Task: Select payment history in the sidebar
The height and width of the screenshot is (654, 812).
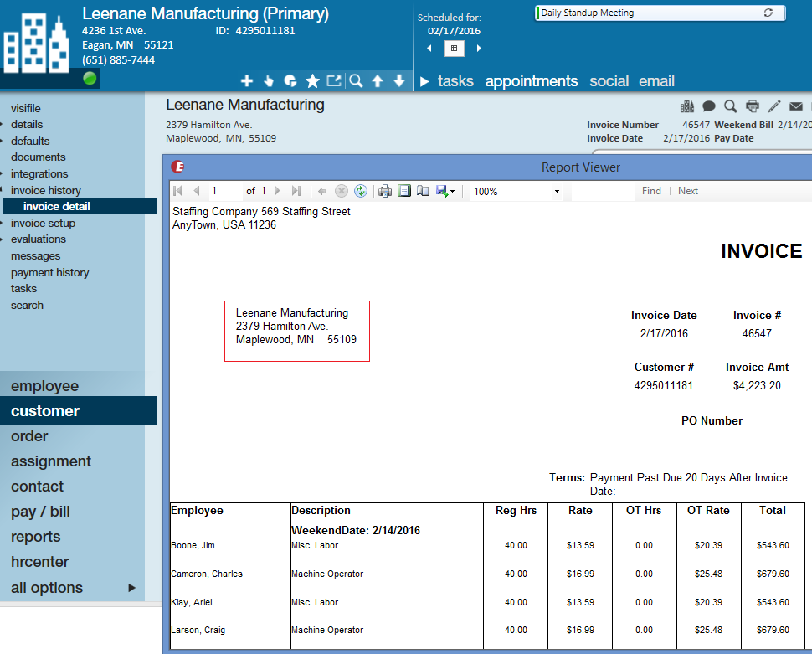Action: 49,272
